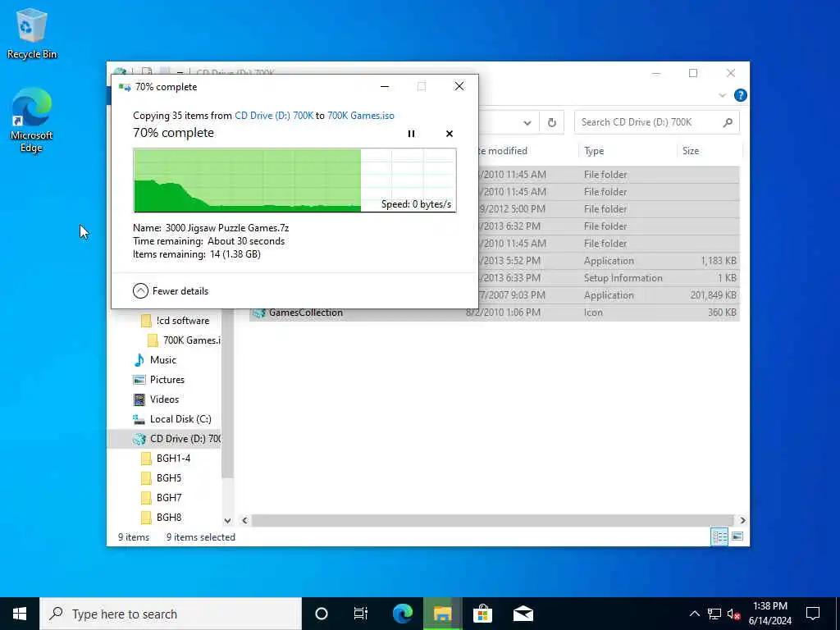Cancel the copy with the small X
This screenshot has width=840, height=630.
[x=450, y=134]
